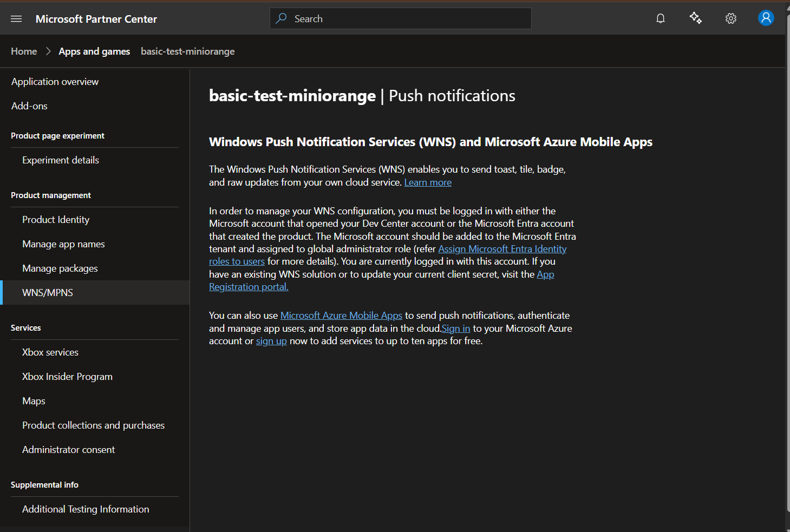Open the WNS/MPNS section
Viewport: 790px width, 532px height.
click(47, 292)
